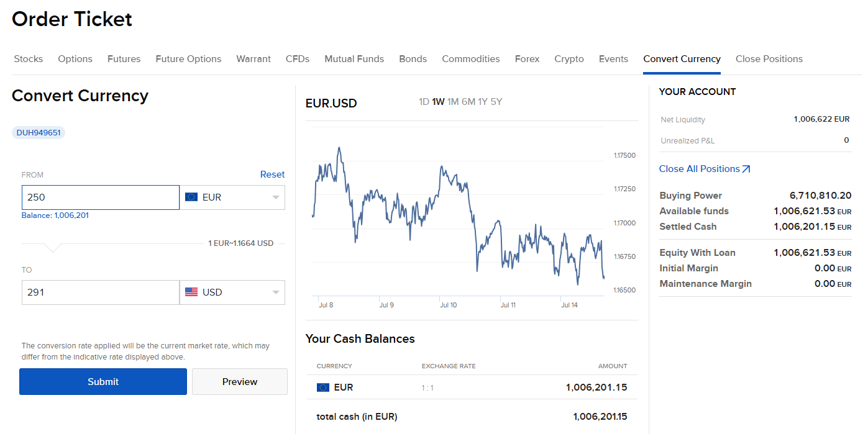Viewport: 868px width, 444px height.
Task: Click the FROM amount input showing 250
Action: pyautogui.click(x=100, y=196)
